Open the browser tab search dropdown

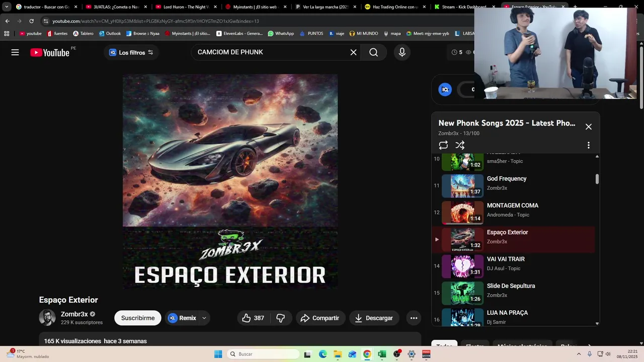7,7
